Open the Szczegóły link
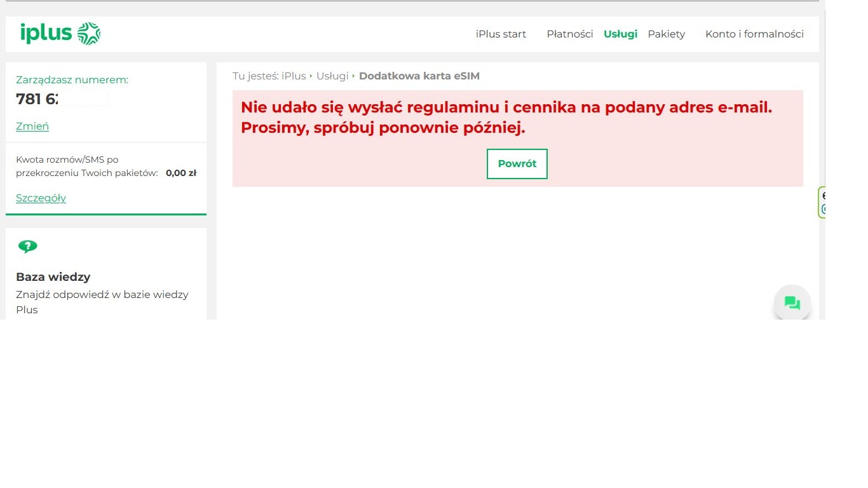Screen dimensions: 868x488 tap(41, 198)
